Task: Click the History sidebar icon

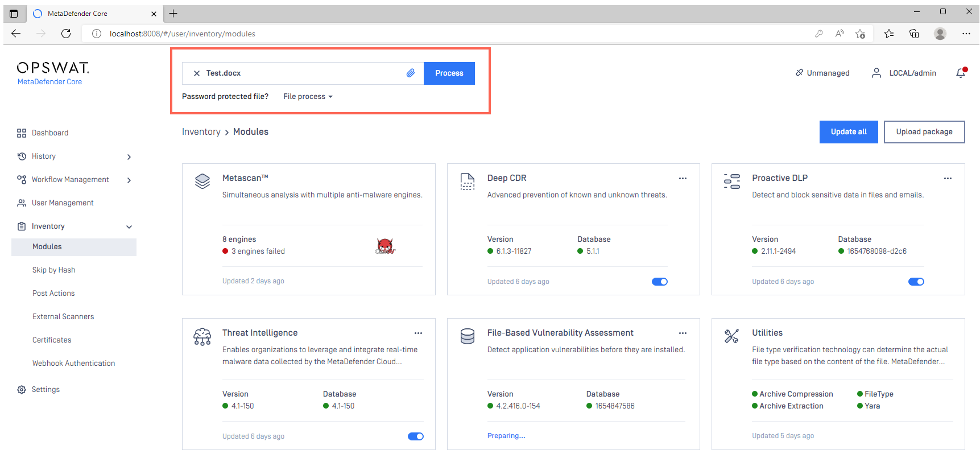Action: 22,156
